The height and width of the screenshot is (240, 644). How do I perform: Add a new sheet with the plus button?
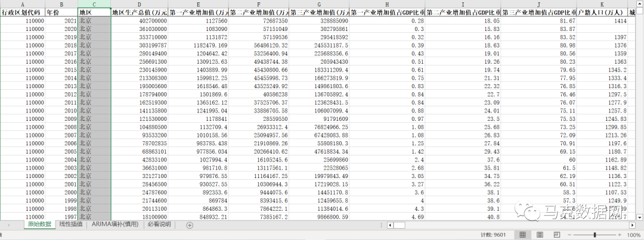pyautogui.click(x=190, y=225)
